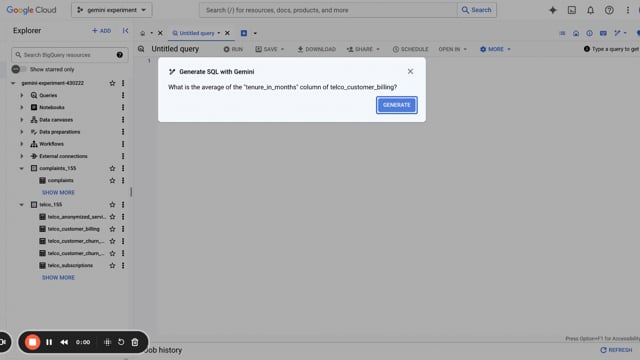This screenshot has height=360, width=640.
Task: Open the notifications bell
Action: tap(590, 10)
